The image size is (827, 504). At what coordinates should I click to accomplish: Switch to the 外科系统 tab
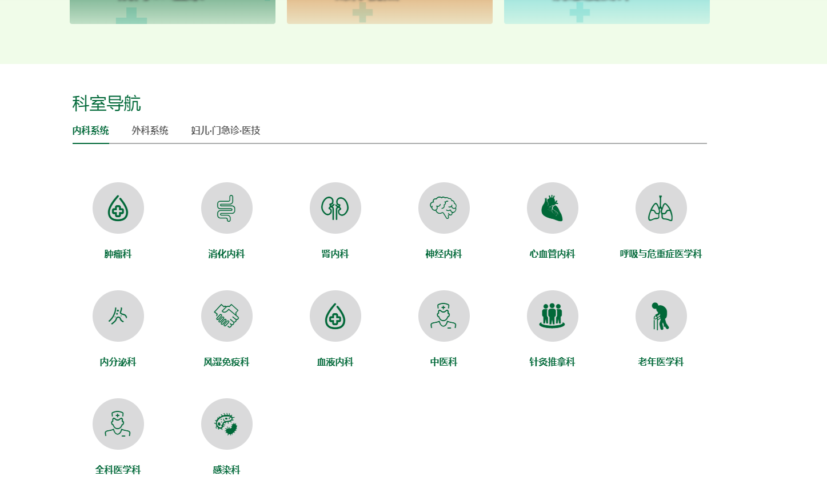[x=150, y=130]
